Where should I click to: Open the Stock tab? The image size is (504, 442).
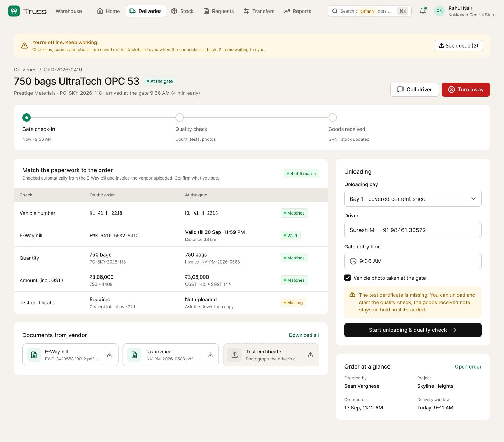tap(182, 11)
